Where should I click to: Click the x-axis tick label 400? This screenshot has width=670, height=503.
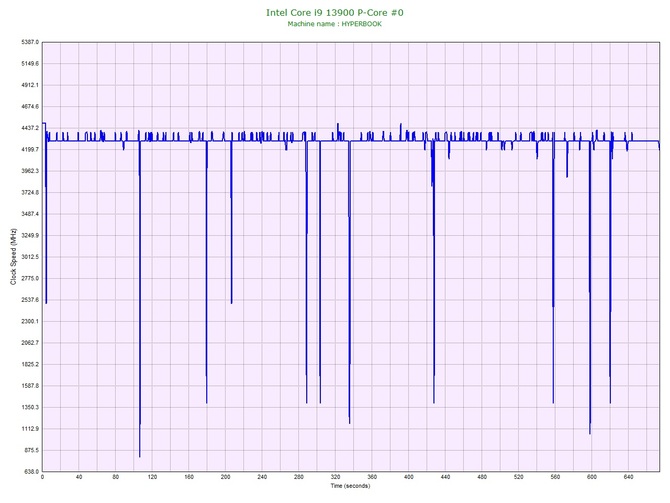coord(408,477)
